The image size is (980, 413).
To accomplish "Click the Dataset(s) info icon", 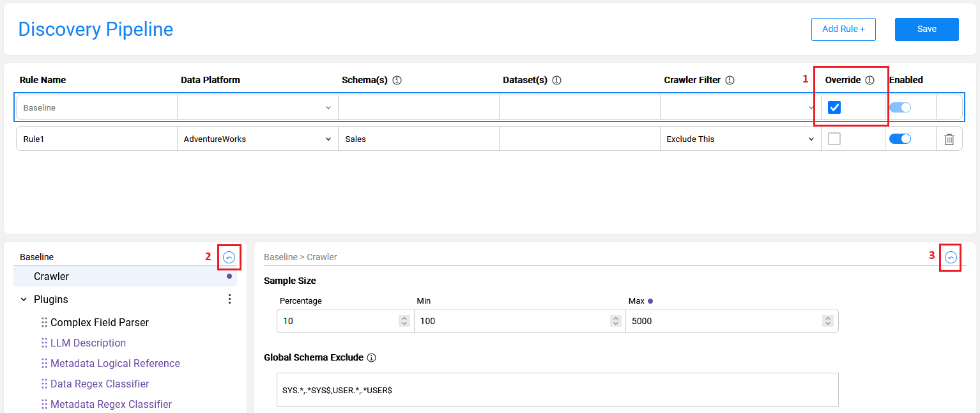I will [x=556, y=81].
